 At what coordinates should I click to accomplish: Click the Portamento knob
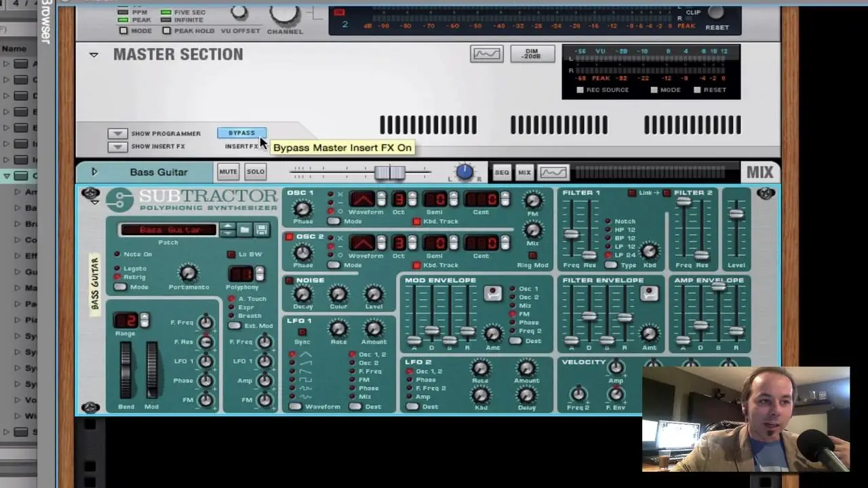(188, 273)
